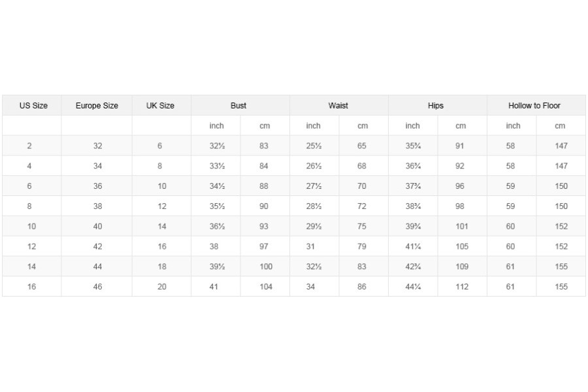
Task: Click hips cm value 105
Action: tap(462, 246)
